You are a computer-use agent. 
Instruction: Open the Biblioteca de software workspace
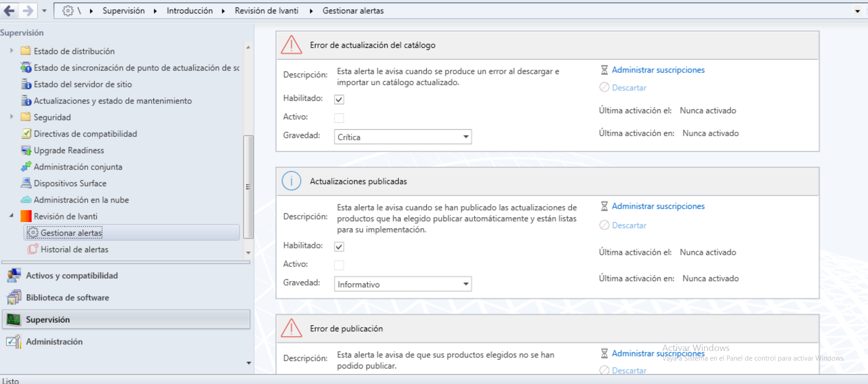[67, 298]
